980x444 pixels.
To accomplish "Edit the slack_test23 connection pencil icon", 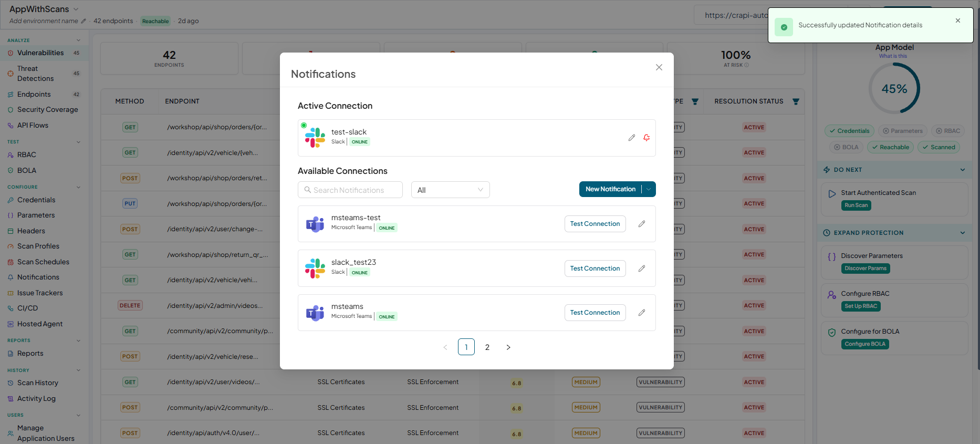I will [x=642, y=269].
